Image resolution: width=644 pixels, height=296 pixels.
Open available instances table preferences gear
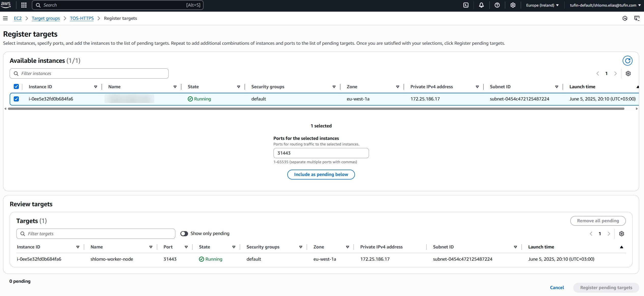point(628,73)
